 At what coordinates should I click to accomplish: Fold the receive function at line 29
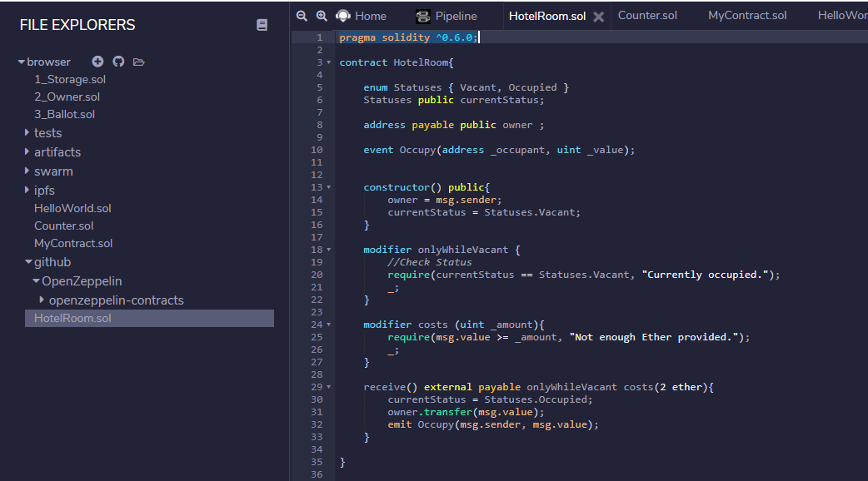(329, 387)
